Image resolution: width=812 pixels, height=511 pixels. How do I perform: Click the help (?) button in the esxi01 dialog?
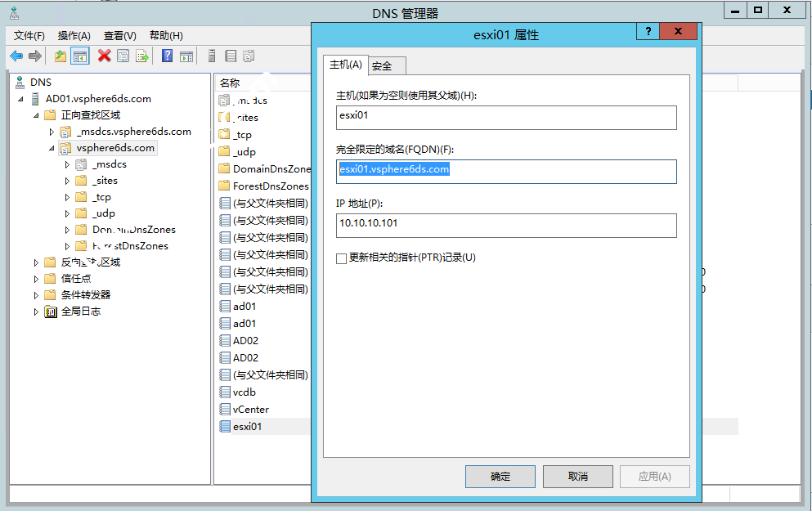648,31
